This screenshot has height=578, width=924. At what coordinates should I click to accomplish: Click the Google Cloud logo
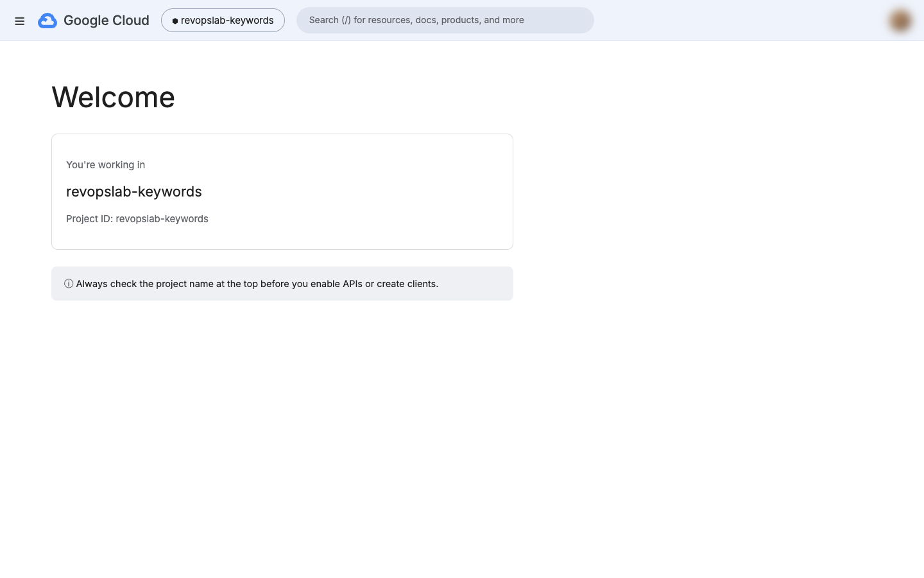(47, 21)
